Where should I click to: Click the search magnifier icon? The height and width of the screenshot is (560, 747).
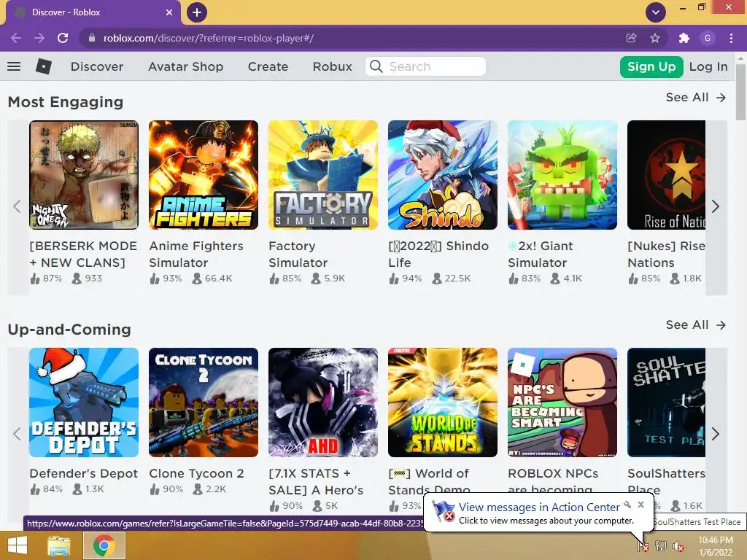[376, 66]
